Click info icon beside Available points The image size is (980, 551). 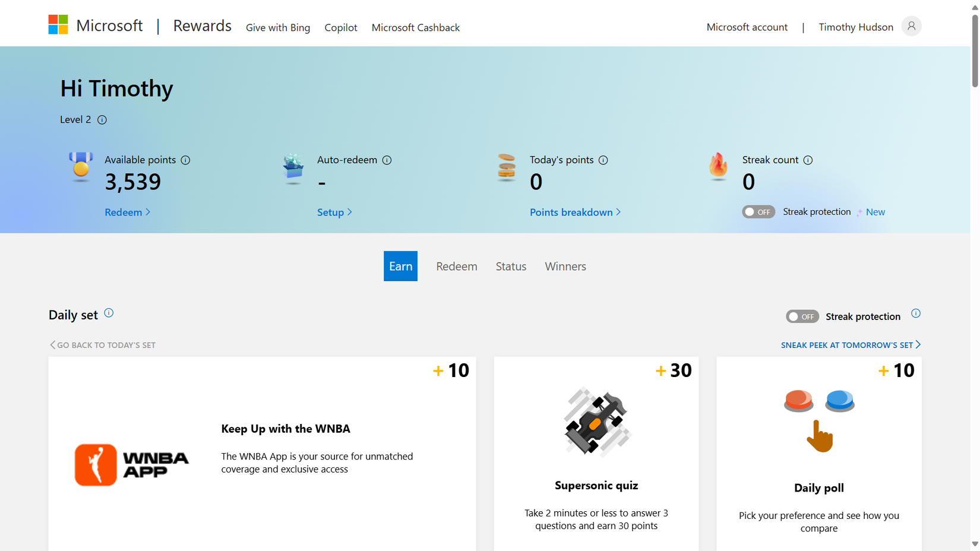point(185,160)
